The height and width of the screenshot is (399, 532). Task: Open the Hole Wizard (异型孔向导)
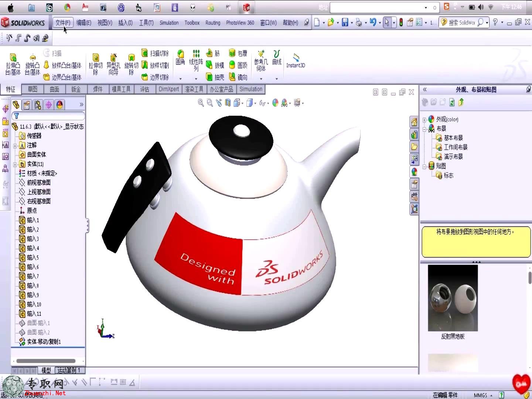pos(113,64)
